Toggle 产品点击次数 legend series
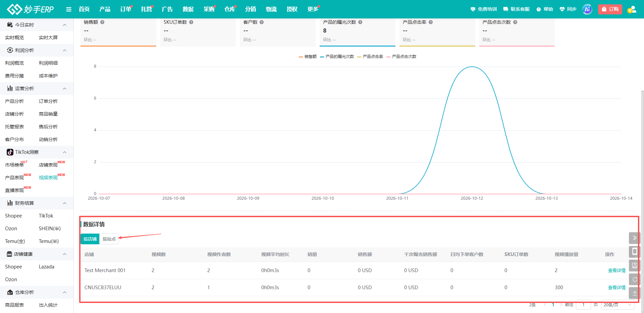 pos(401,57)
